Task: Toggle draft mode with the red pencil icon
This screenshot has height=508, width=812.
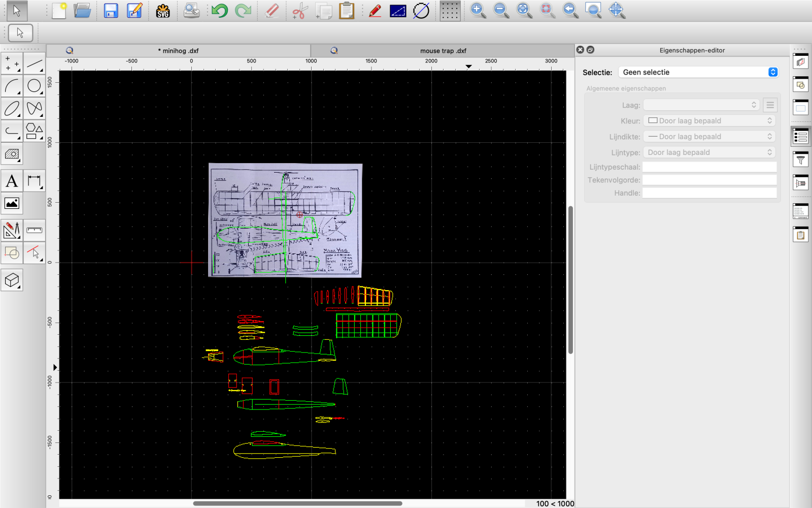Action: click(375, 10)
